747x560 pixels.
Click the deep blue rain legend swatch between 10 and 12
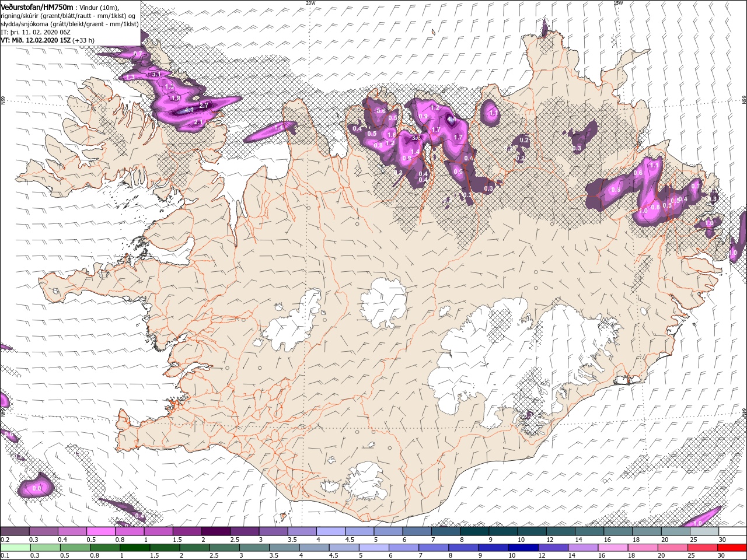click(x=523, y=548)
